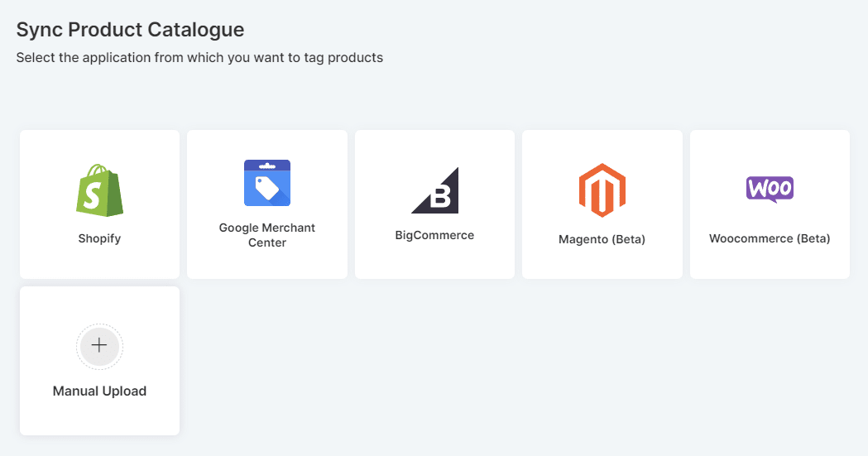Screen dimensions: 868x456
Task: Click the green Shopify bag logo
Action: (99, 190)
